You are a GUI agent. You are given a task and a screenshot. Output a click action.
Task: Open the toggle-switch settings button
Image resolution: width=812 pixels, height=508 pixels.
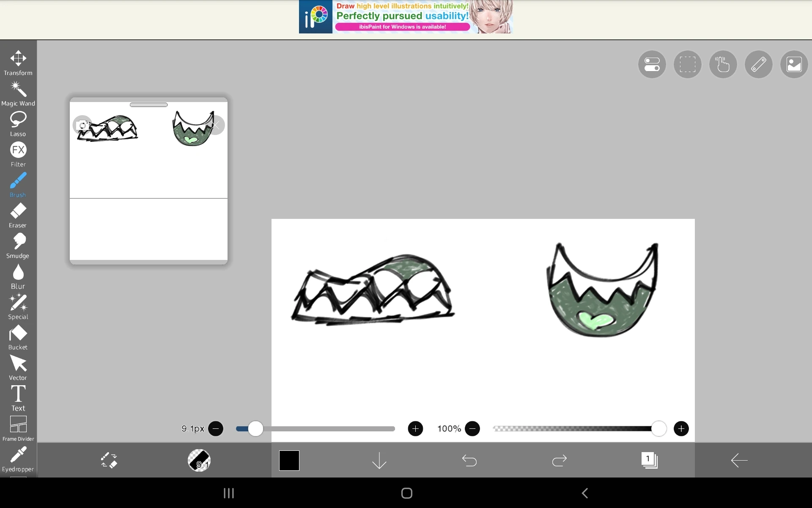point(652,64)
